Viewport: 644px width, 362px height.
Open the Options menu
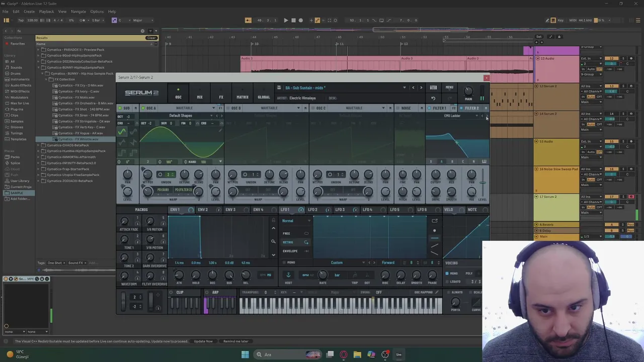pos(97,12)
